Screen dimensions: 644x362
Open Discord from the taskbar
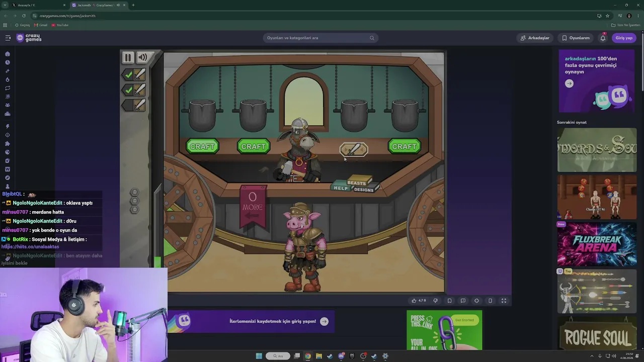click(x=341, y=356)
